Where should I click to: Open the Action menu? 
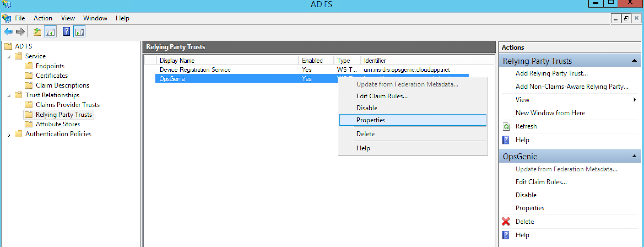pos(43,18)
